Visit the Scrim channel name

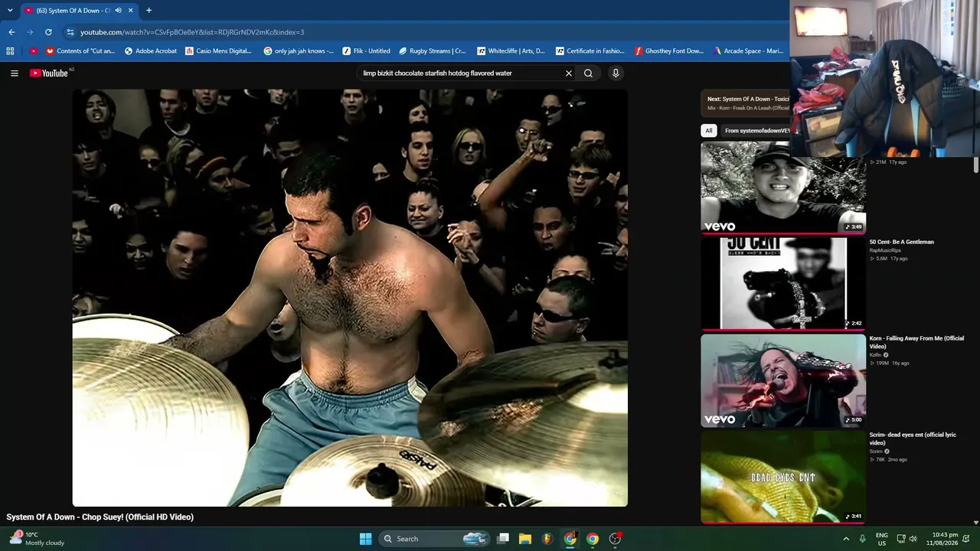tap(876, 452)
